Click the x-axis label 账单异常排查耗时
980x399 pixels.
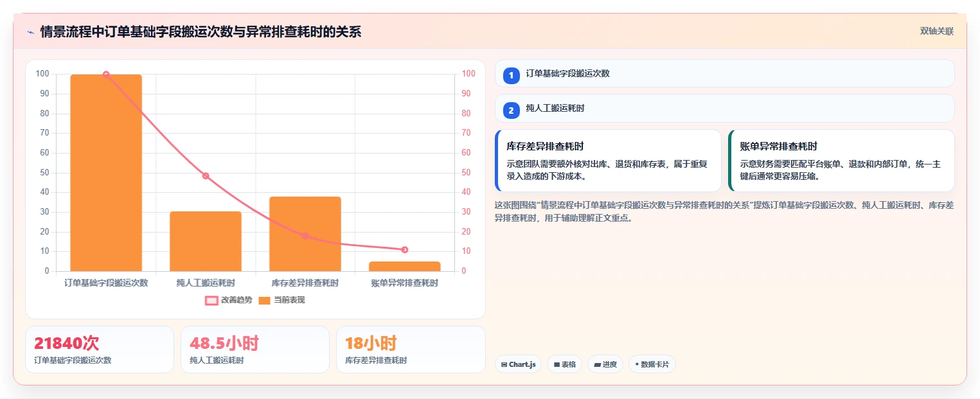405,283
